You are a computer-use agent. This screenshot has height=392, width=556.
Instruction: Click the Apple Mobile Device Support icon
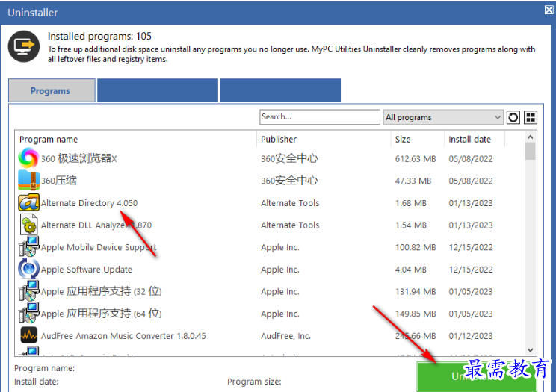[x=28, y=246]
